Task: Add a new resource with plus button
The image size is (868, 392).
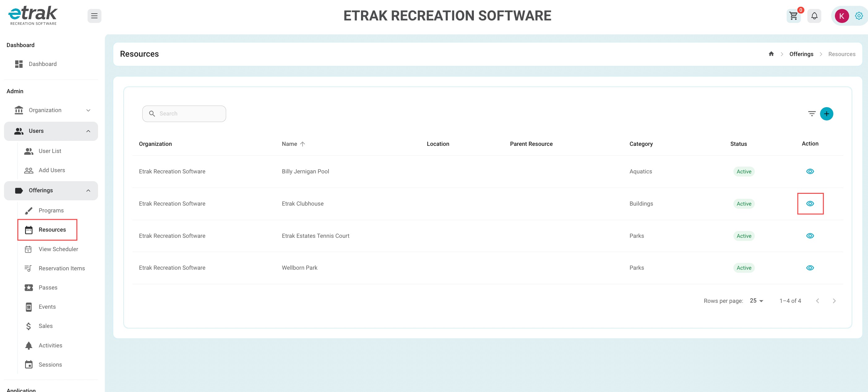Action: point(827,114)
